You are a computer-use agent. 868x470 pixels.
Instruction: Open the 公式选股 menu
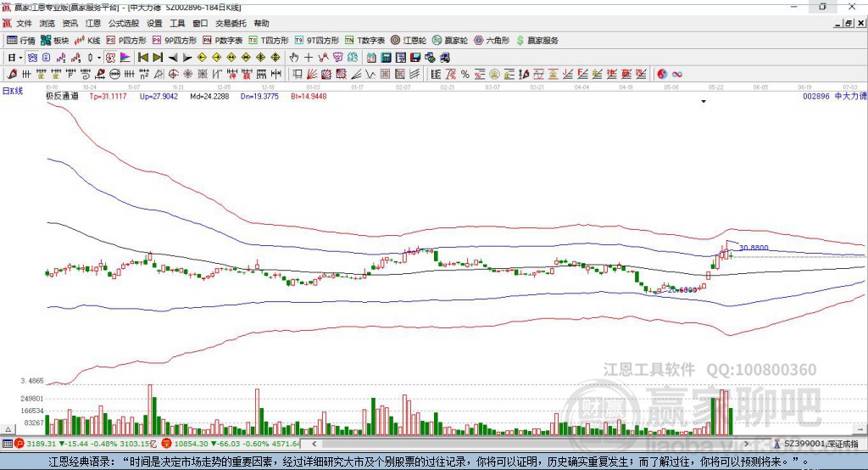(124, 23)
